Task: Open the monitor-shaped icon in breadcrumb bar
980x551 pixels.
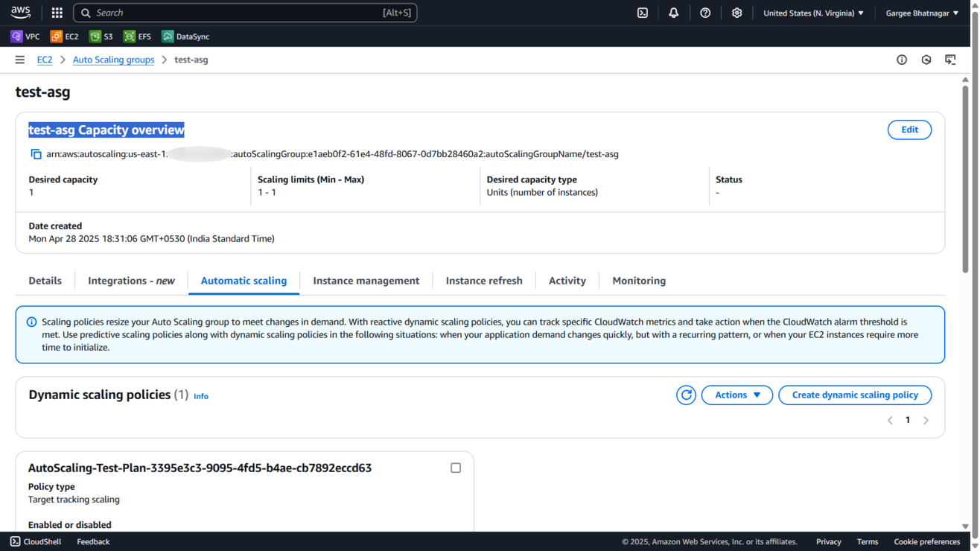Action: [950, 60]
